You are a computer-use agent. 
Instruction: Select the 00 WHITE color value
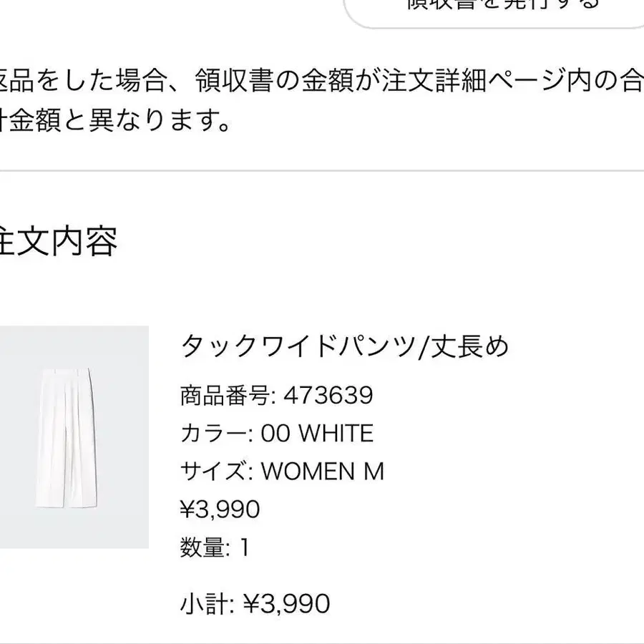point(317,433)
